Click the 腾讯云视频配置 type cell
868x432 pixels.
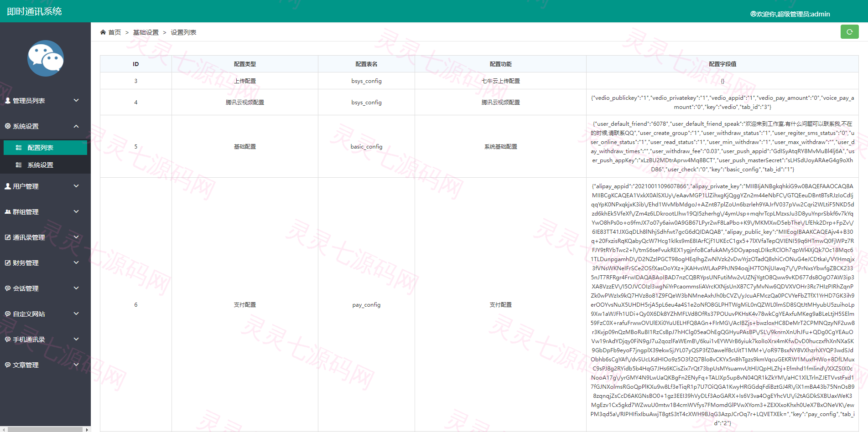[x=245, y=102]
